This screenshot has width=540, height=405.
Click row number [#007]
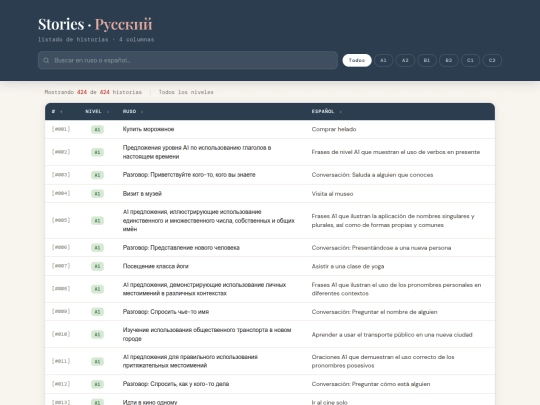(61, 266)
